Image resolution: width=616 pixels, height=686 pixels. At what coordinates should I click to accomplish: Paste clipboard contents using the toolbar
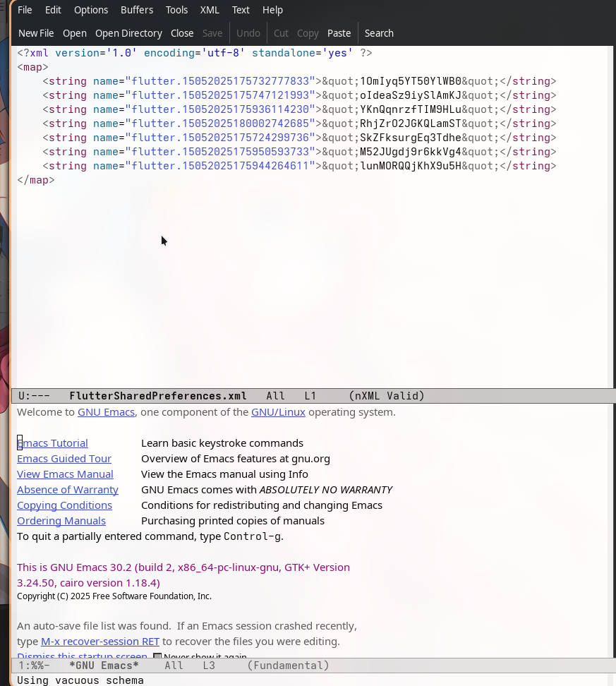coord(339,33)
